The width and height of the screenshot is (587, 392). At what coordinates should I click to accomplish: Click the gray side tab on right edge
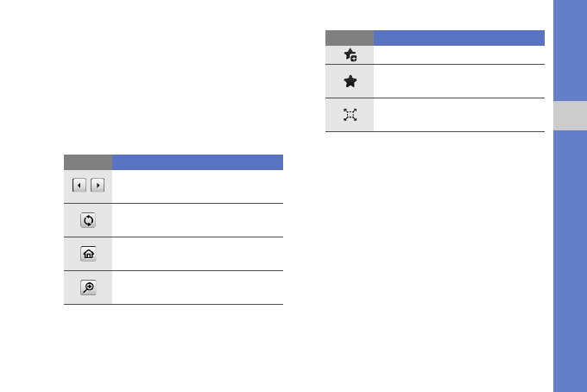(x=570, y=115)
